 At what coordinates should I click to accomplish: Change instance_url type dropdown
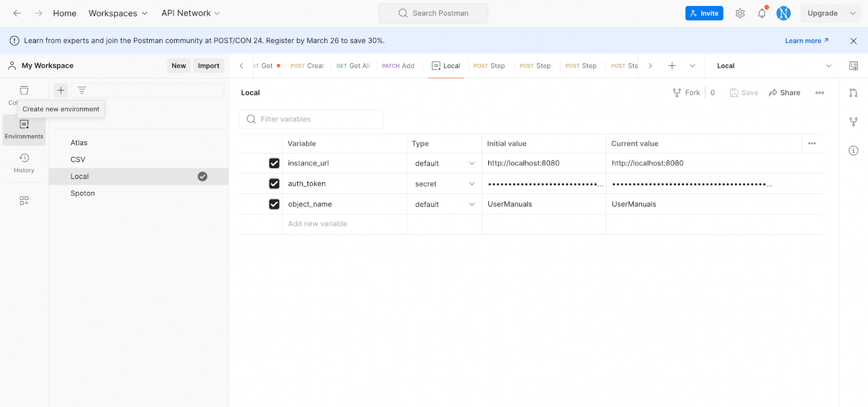(x=444, y=163)
